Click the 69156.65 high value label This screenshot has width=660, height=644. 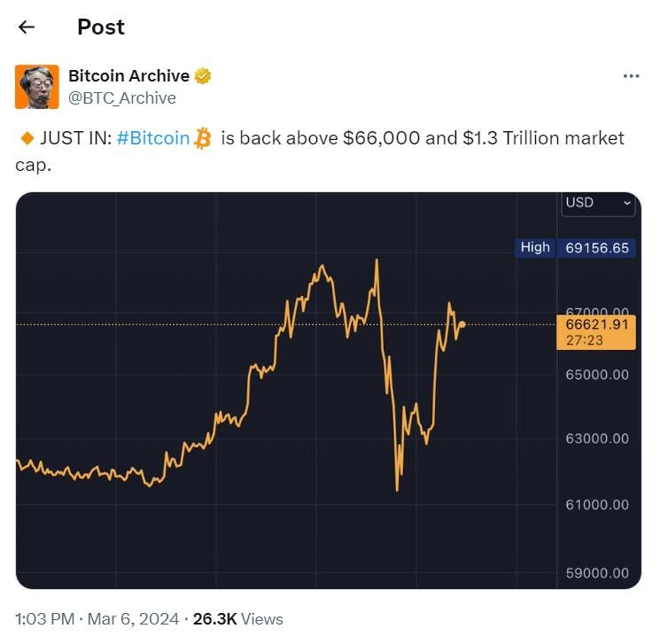(597, 248)
